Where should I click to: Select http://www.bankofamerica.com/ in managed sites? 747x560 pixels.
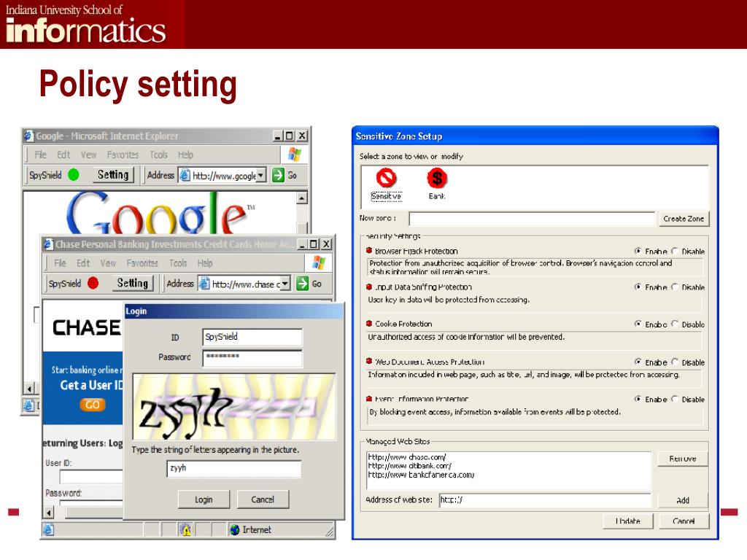click(x=421, y=475)
